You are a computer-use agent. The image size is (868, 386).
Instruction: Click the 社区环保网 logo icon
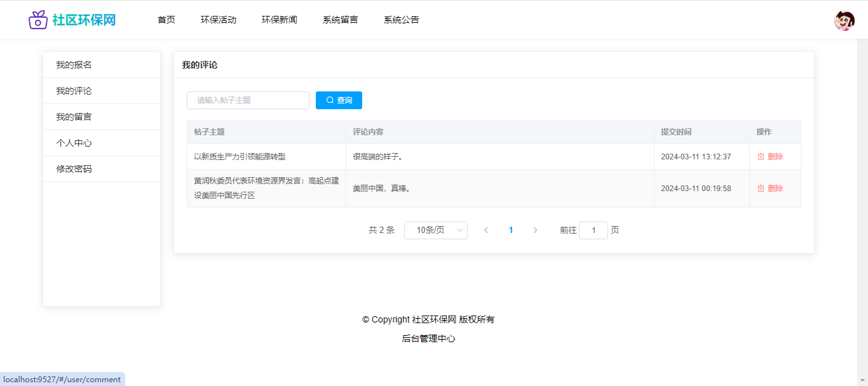point(38,20)
